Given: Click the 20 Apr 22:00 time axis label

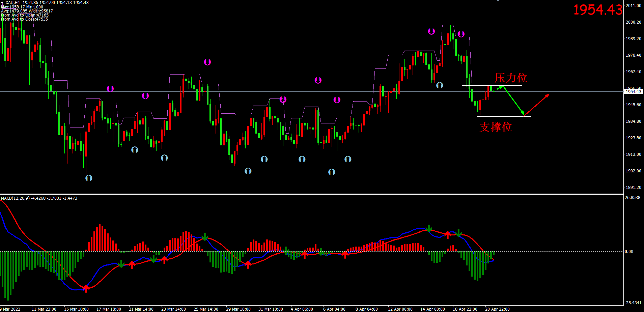Looking at the screenshot, I should click(497, 309).
